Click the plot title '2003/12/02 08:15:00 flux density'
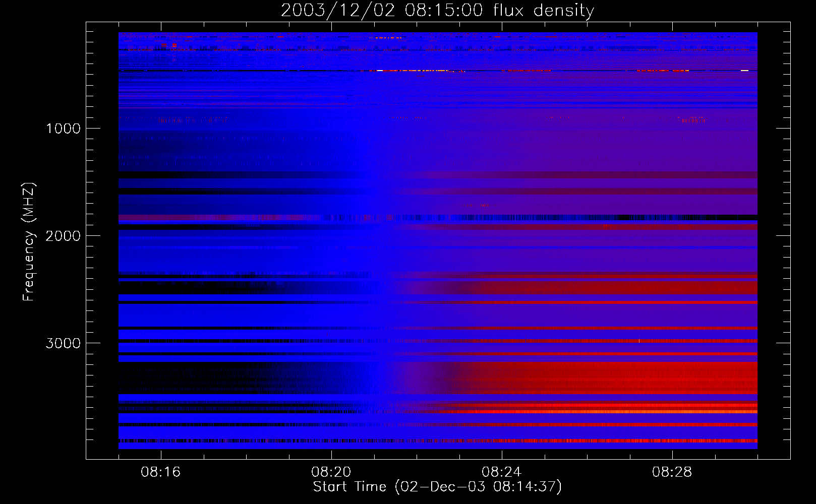 point(437,11)
